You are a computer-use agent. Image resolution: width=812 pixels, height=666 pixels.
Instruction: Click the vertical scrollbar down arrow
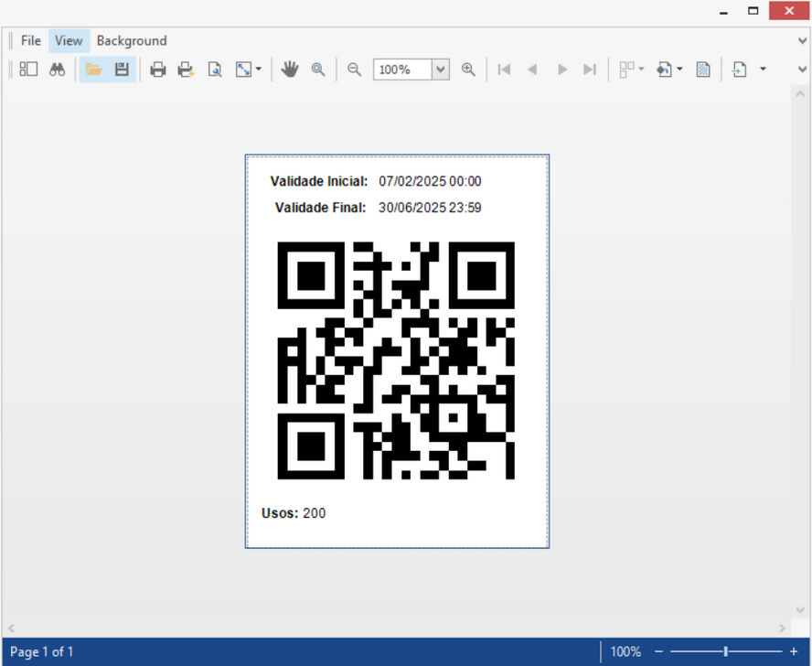800,610
